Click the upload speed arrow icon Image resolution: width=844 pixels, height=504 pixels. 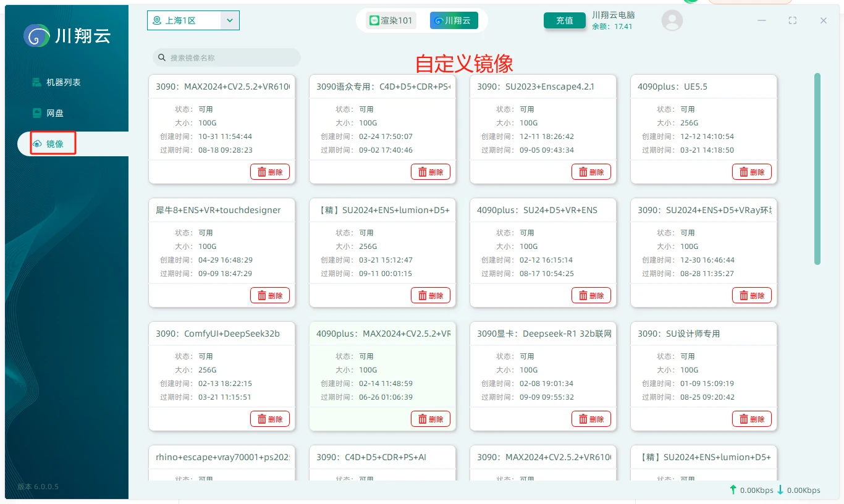click(733, 490)
